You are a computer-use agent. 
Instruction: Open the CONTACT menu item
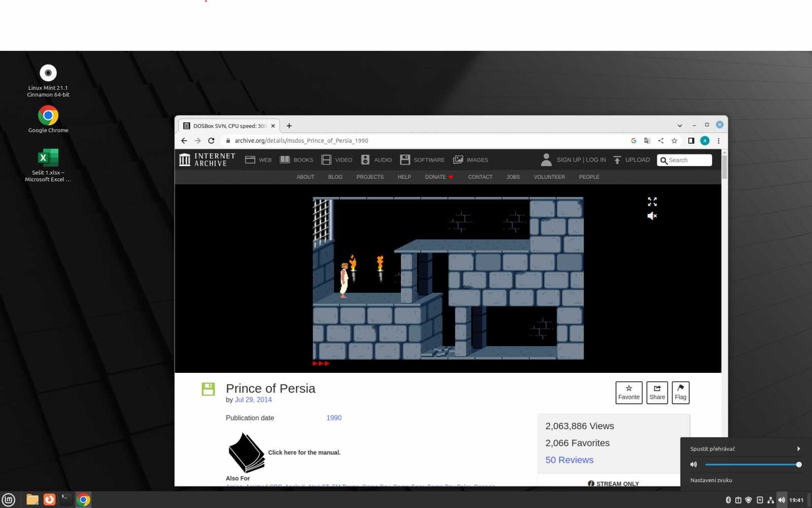(x=480, y=177)
